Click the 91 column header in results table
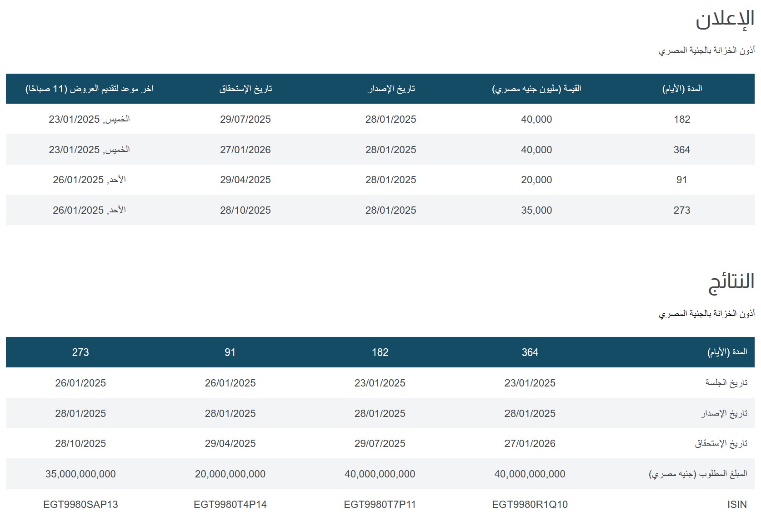 (x=230, y=352)
